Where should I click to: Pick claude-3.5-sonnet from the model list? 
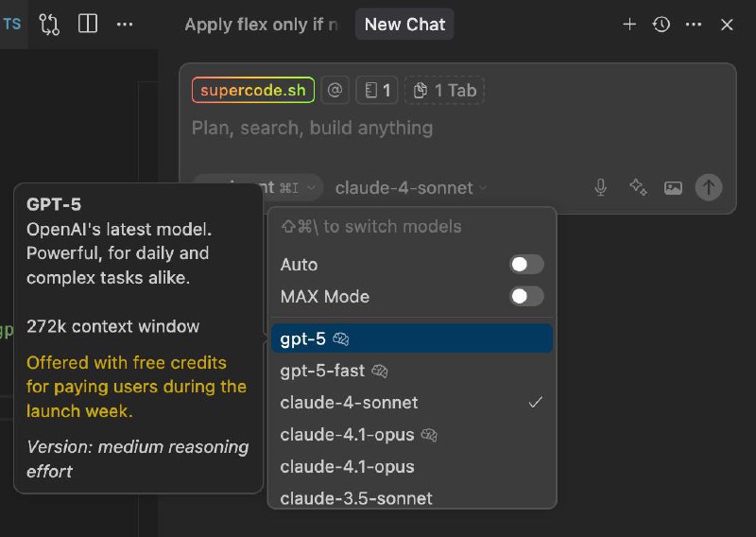point(356,497)
